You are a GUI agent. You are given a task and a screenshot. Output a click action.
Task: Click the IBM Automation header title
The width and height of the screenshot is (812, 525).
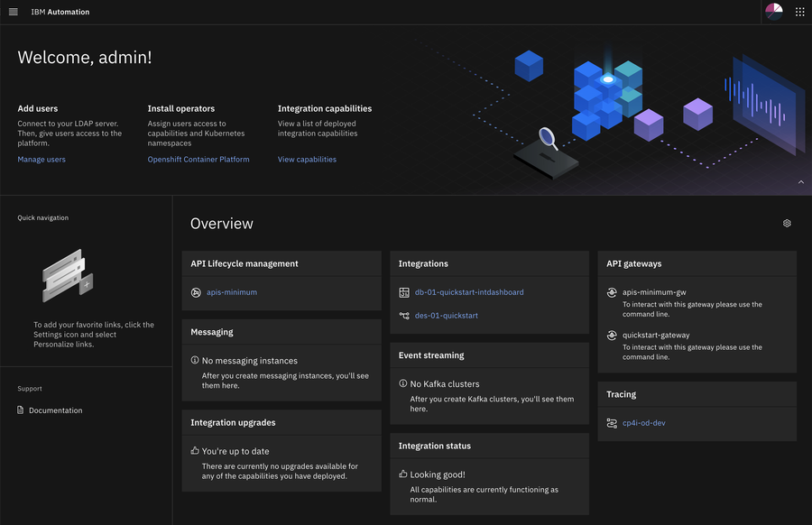(x=59, y=11)
